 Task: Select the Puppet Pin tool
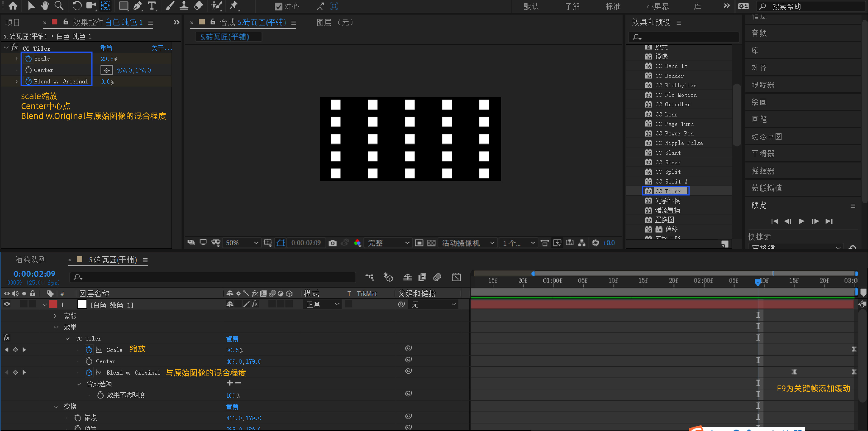tap(233, 6)
